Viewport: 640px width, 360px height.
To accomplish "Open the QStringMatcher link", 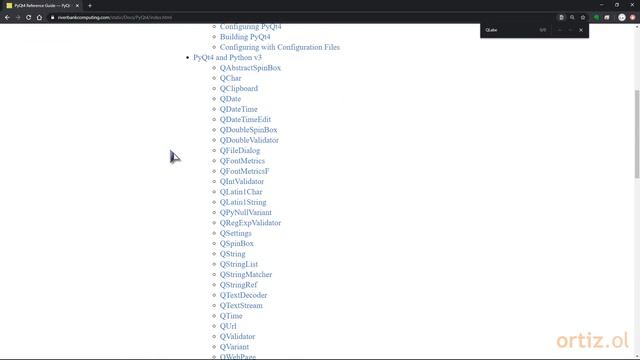I will 246,275.
